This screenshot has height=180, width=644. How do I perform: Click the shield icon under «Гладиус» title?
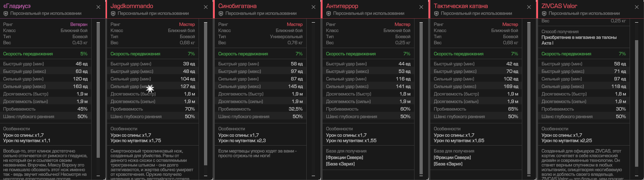point(6,14)
